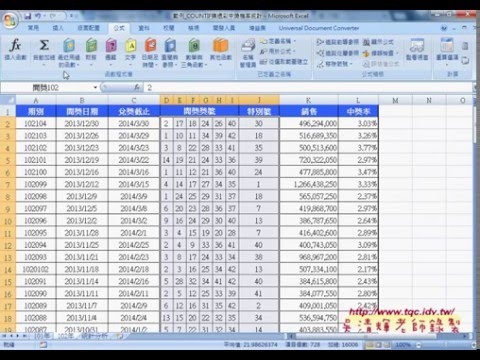The height and width of the screenshot is (360, 480).
Task: Open the Undo history dropdown arrow
Action: pos(45,16)
